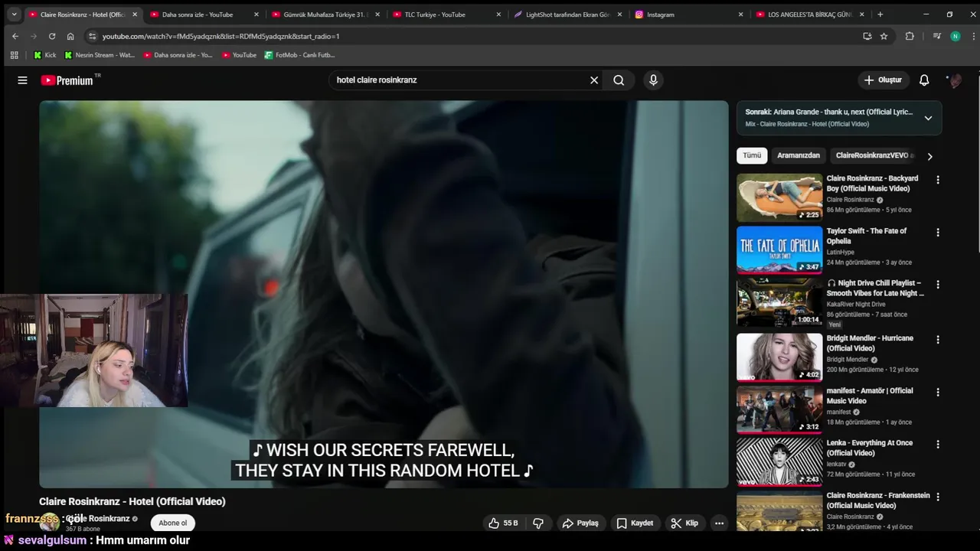Share the video with Paylaş
This screenshot has height=551, width=980.
[580, 523]
